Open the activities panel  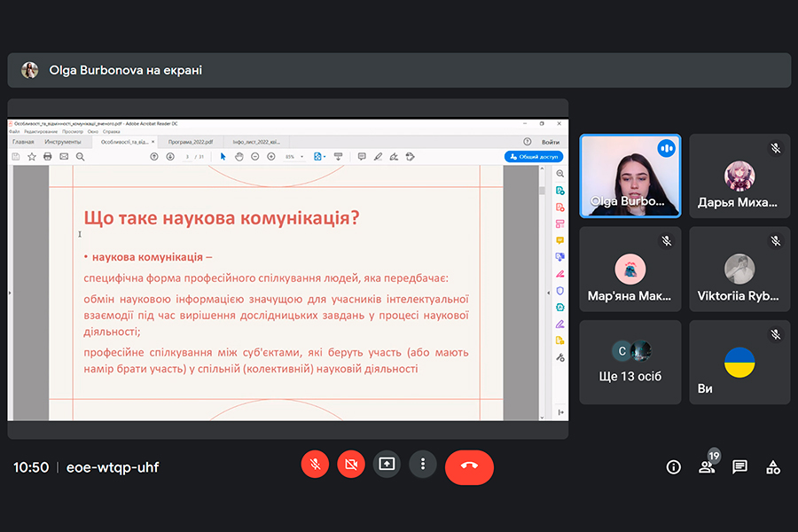pyautogui.click(x=773, y=467)
